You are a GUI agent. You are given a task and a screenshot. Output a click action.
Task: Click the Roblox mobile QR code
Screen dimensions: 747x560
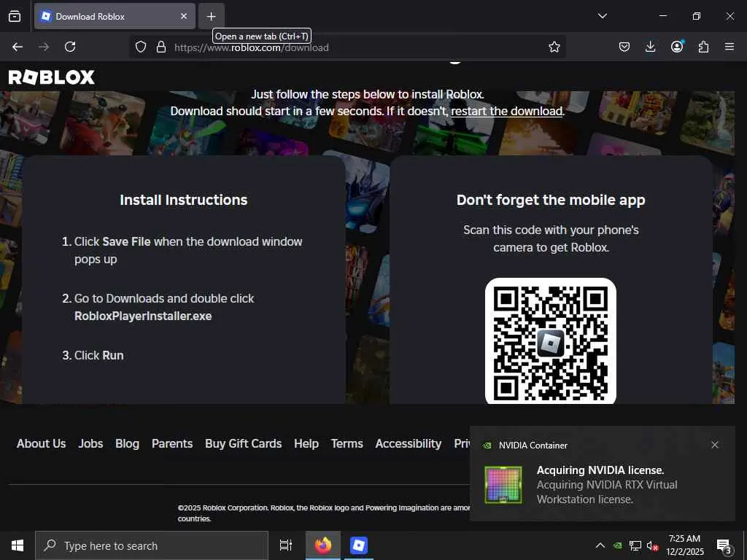pos(551,341)
